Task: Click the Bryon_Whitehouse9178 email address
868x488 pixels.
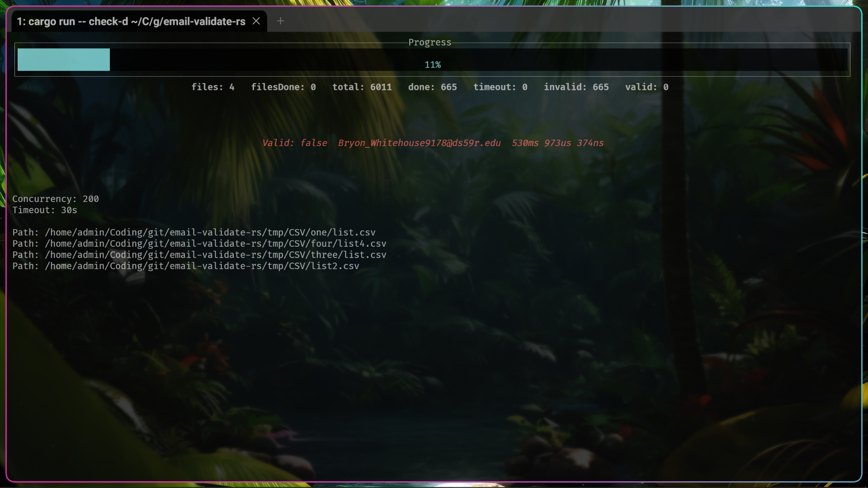Action: (x=419, y=143)
